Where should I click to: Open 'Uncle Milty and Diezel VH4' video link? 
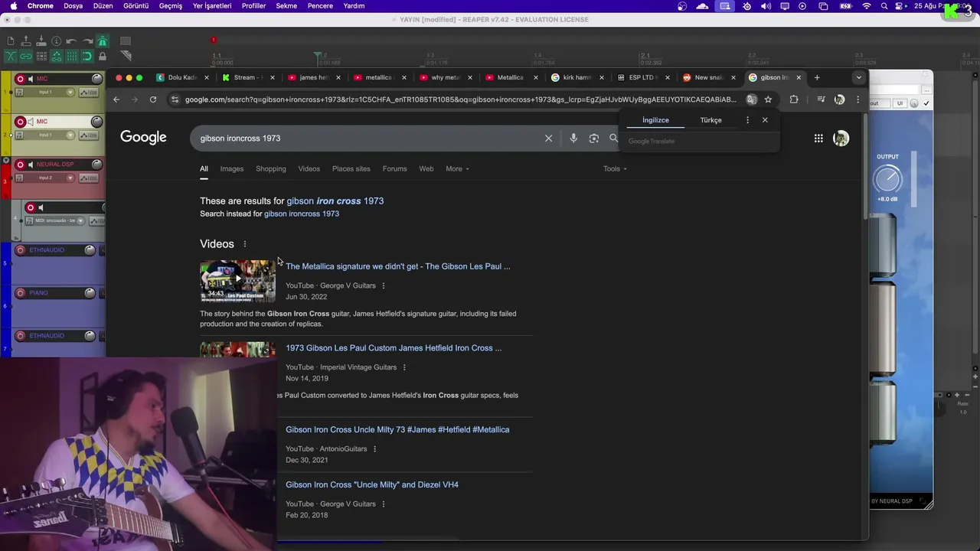pos(372,485)
